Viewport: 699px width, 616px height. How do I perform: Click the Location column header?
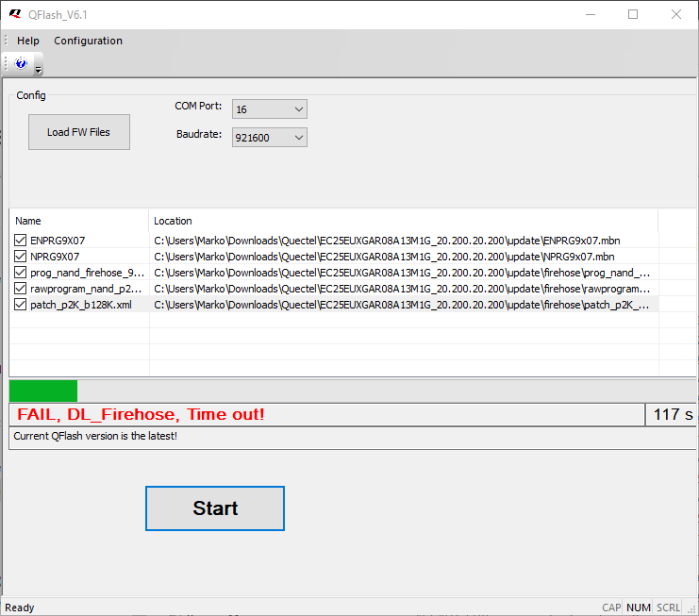point(173,221)
